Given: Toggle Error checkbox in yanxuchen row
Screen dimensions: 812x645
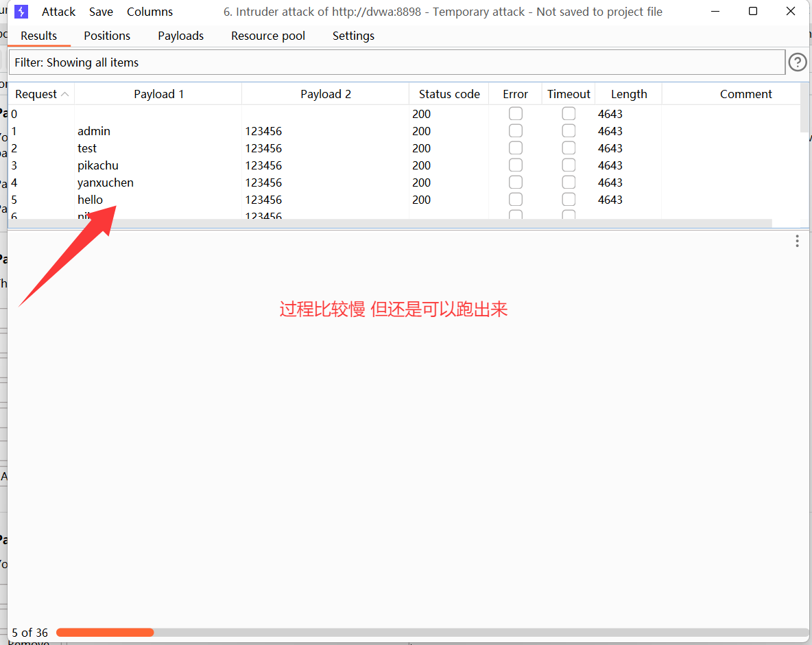Looking at the screenshot, I should tap(515, 182).
